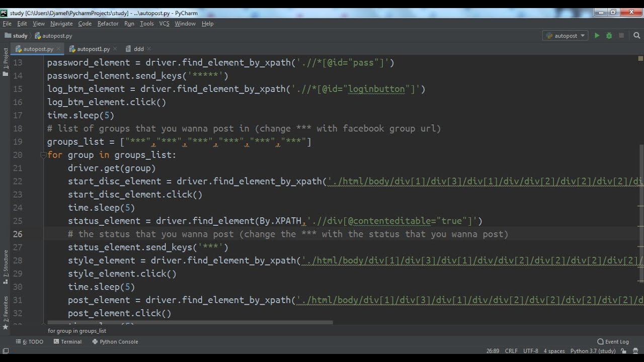
Task: Click the grey Stop button
Action: [x=621, y=36]
